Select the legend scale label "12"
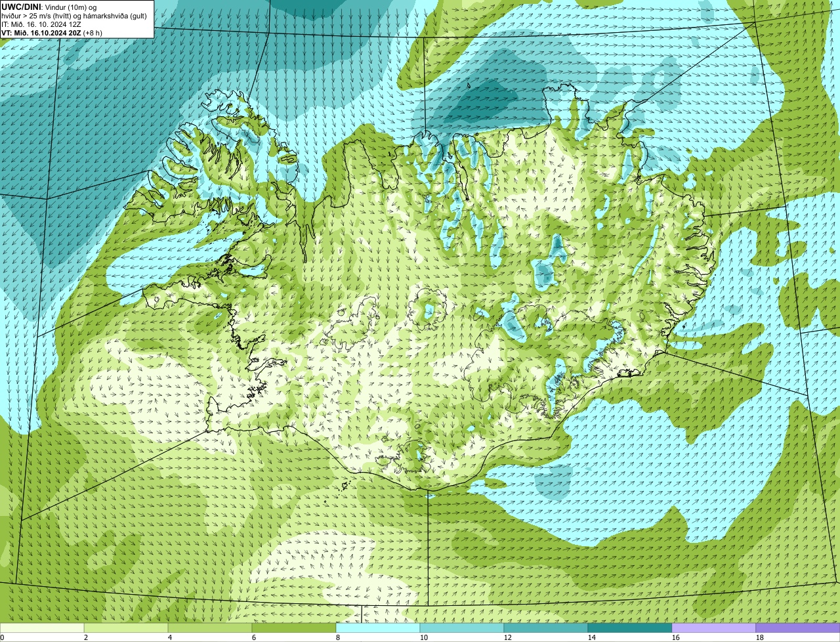 pyautogui.click(x=508, y=637)
